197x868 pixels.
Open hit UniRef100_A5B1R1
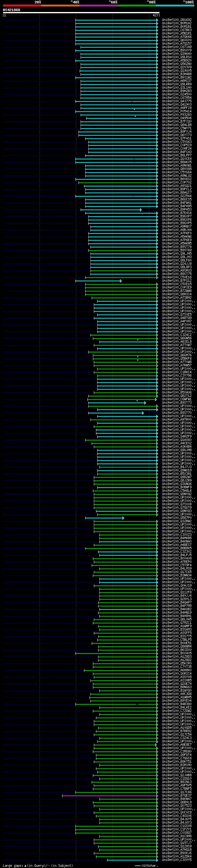pos(176,33)
